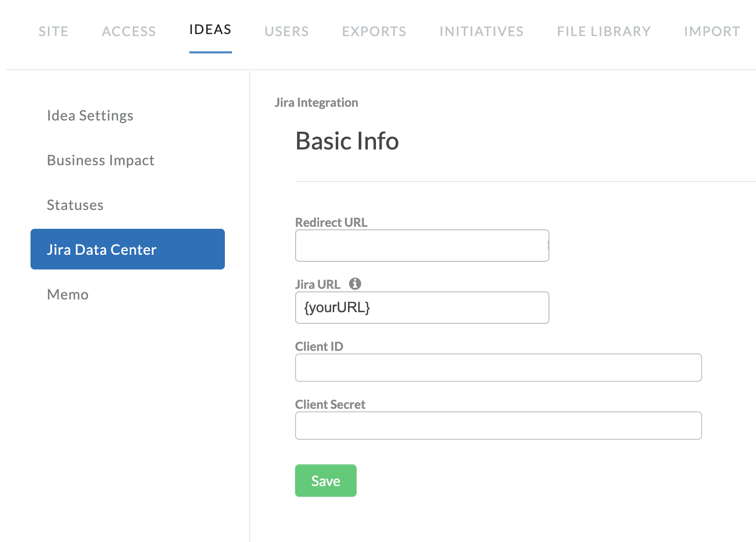The image size is (756, 542).
Task: Click the Jira Integration label
Action: tap(316, 103)
